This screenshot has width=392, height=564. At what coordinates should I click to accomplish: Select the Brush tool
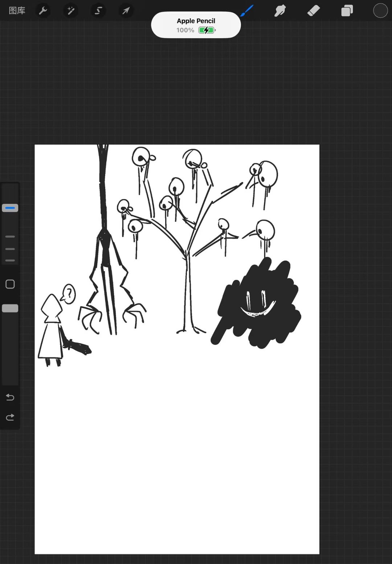(x=247, y=11)
